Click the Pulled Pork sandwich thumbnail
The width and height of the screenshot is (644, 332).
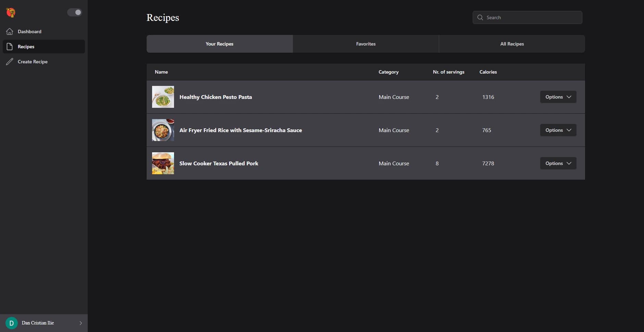pos(163,163)
